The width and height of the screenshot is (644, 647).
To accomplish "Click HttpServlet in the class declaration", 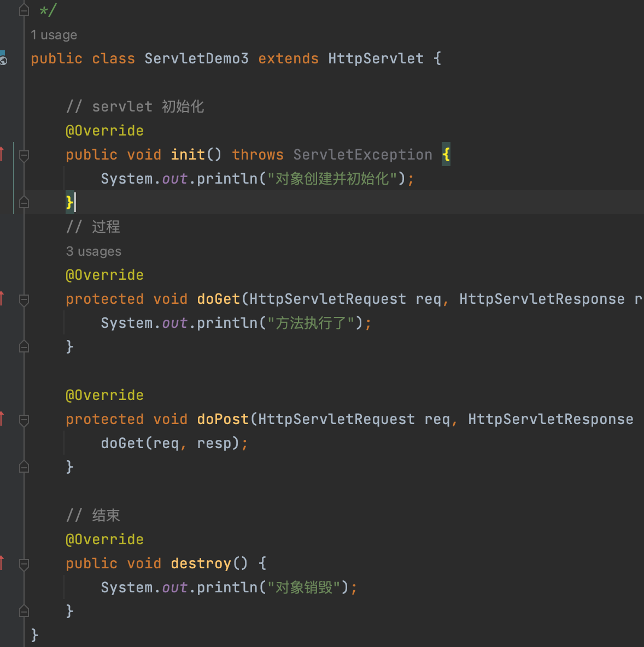I will [x=376, y=58].
